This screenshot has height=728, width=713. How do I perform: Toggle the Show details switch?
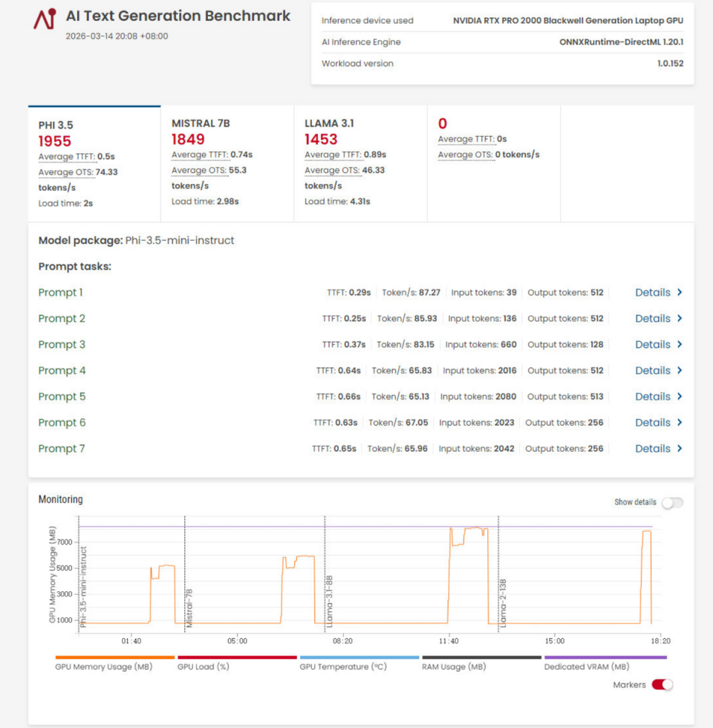pos(671,503)
